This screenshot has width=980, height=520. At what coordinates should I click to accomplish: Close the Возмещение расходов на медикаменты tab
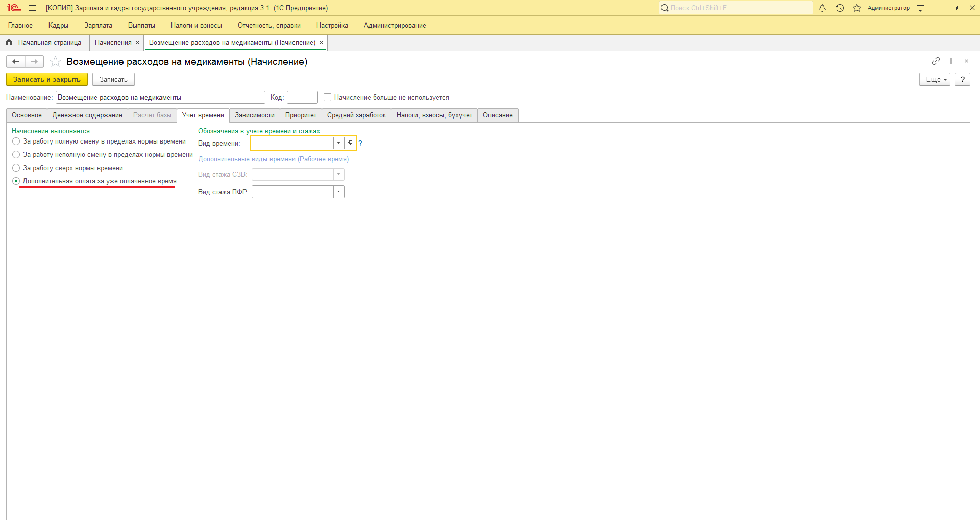pos(321,43)
